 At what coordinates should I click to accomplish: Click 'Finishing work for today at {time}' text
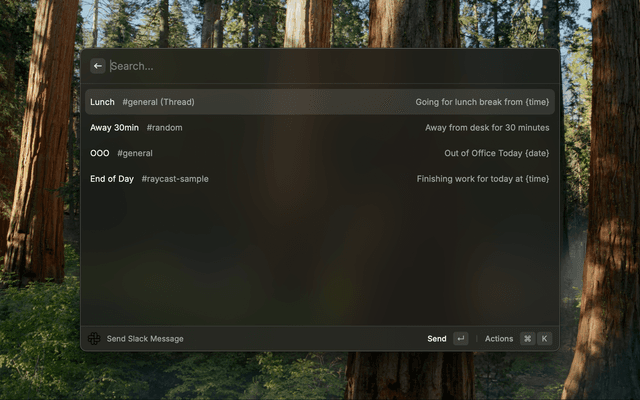click(x=482, y=179)
